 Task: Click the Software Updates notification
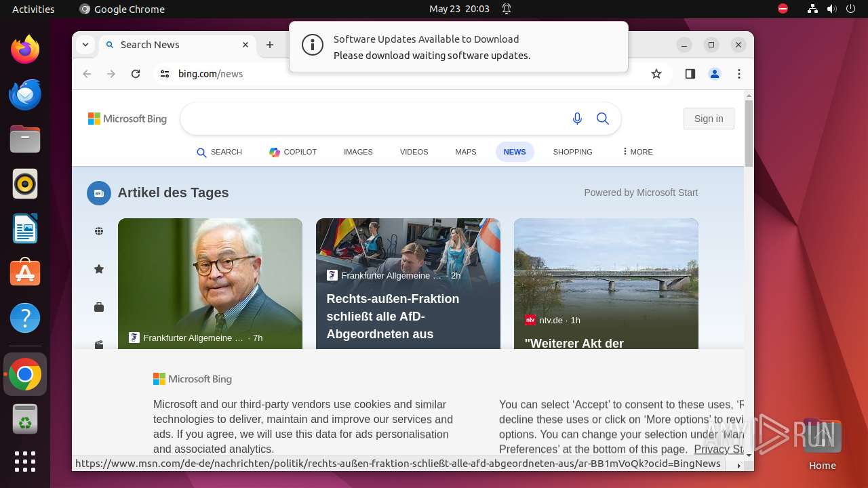click(x=458, y=47)
